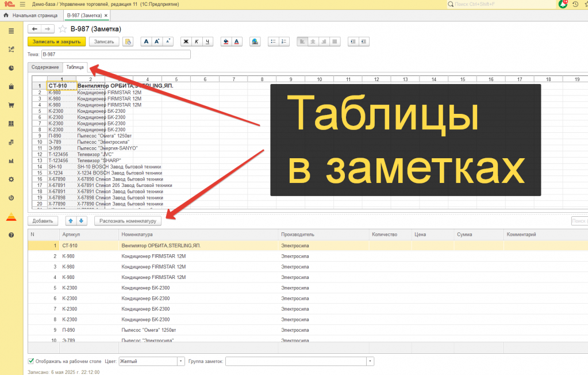
Task: Apply bulleted list formatting
Action: tap(274, 41)
